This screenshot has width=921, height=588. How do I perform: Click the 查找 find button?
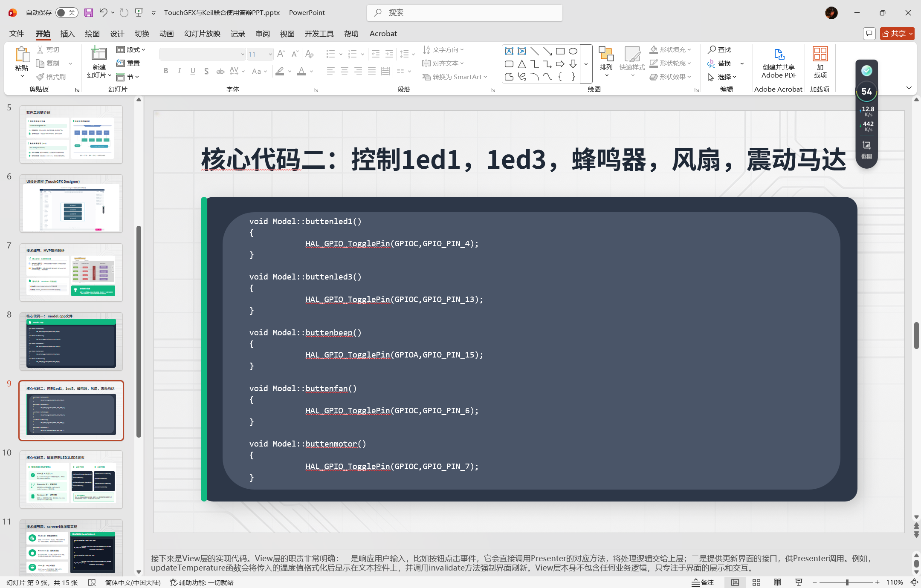coord(719,49)
